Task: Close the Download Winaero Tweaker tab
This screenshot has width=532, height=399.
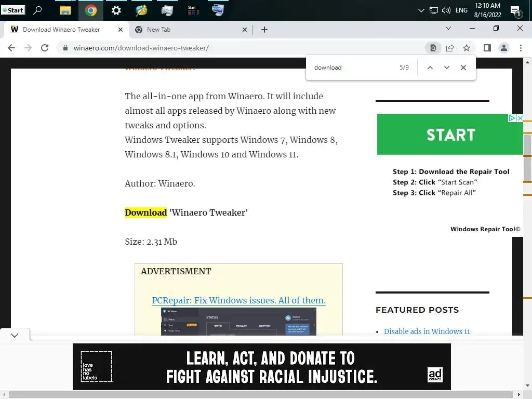Action: [x=121, y=30]
